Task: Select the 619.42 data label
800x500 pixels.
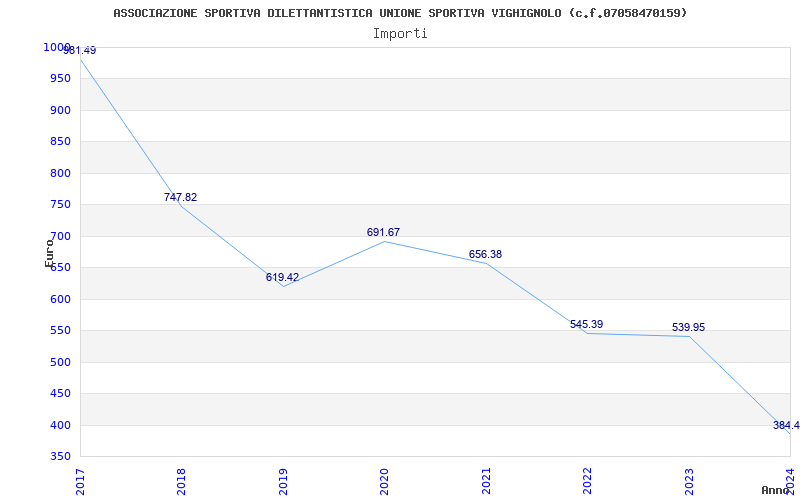Action: coord(282,278)
